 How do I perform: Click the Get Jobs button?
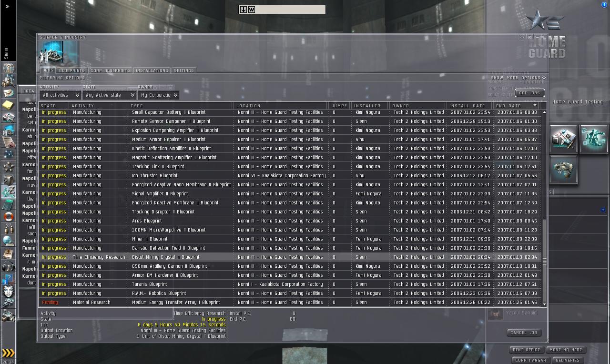coord(529,93)
